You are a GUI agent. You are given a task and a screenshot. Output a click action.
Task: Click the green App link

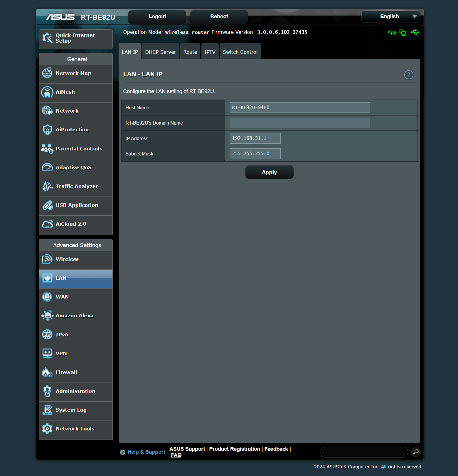click(x=392, y=33)
